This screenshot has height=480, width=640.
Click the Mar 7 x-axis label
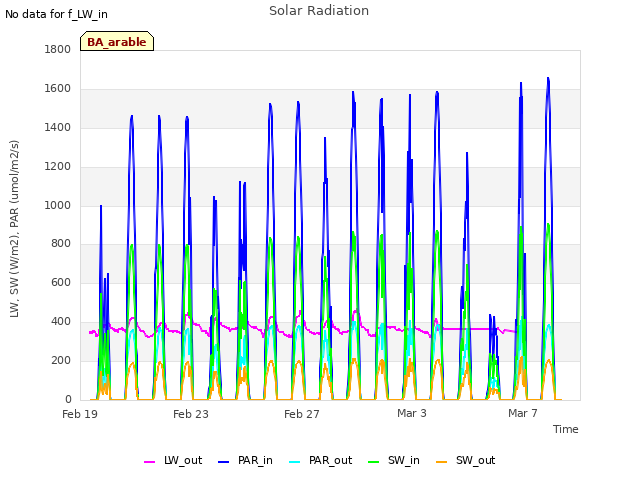click(x=522, y=413)
